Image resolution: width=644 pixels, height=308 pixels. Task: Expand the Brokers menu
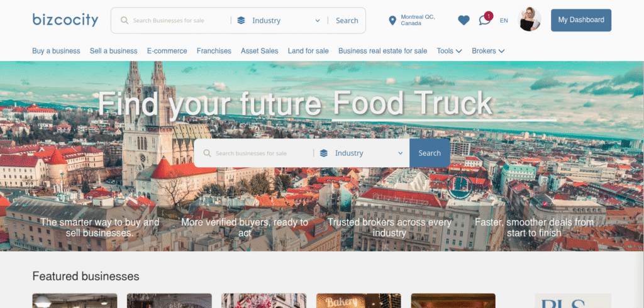[488, 51]
